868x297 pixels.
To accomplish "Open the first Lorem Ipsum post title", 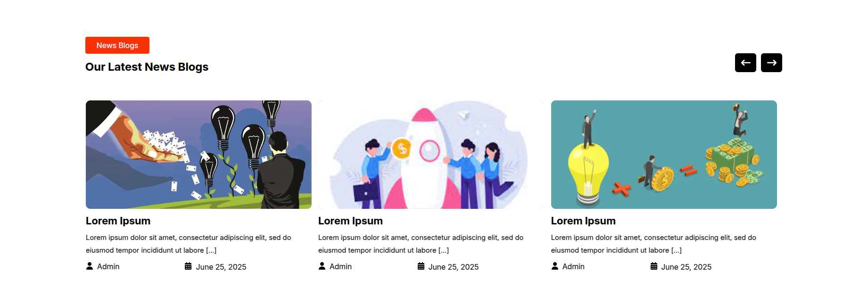I will (118, 221).
